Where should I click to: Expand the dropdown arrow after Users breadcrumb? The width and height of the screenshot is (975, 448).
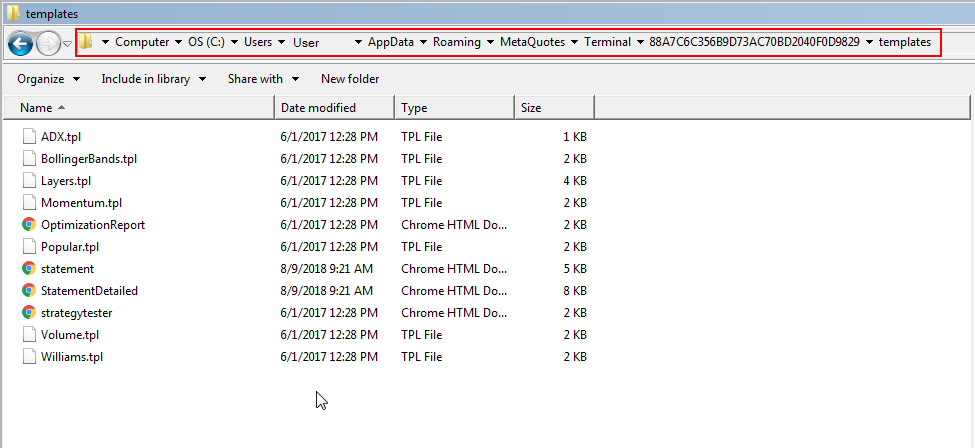coord(281,42)
